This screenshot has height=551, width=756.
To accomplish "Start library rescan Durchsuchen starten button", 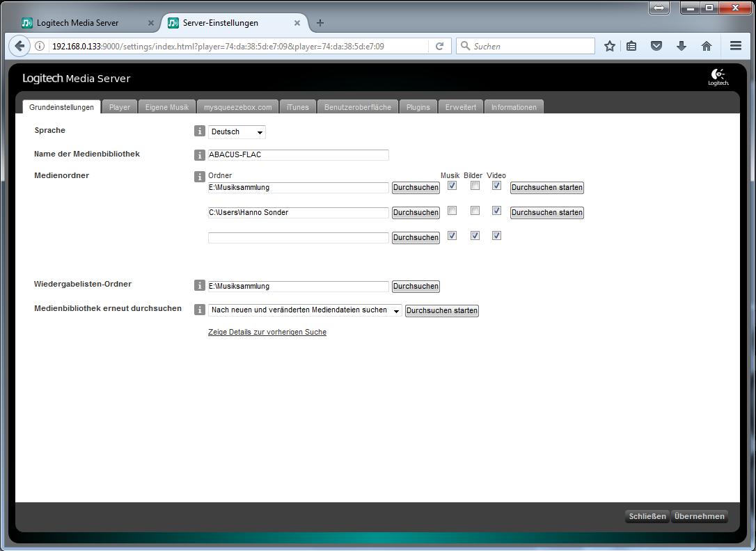I will click(441, 311).
